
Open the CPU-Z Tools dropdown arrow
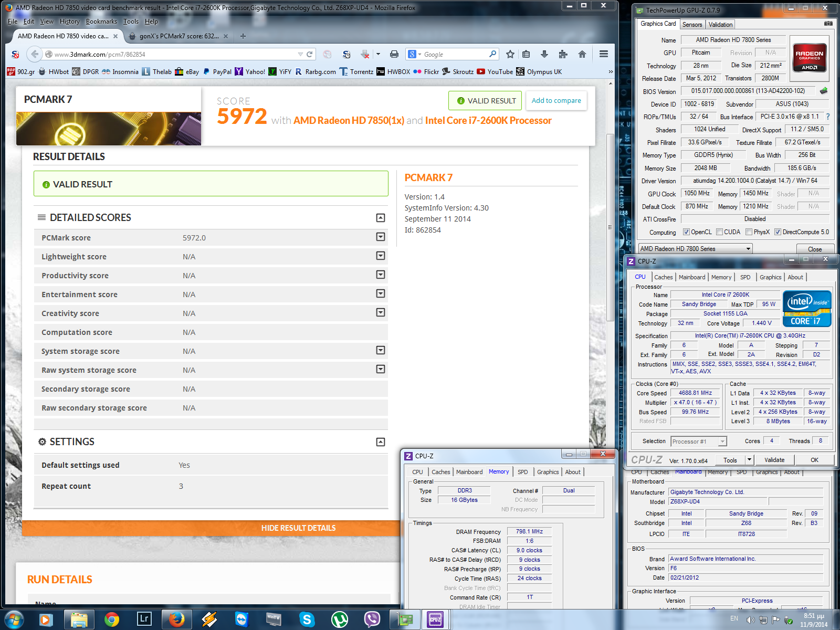[x=749, y=460]
